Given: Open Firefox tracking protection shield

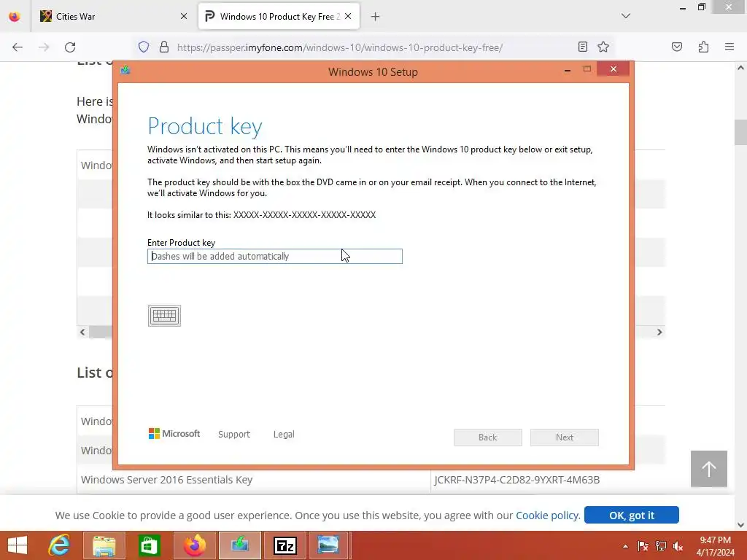Looking at the screenshot, I should [x=144, y=47].
